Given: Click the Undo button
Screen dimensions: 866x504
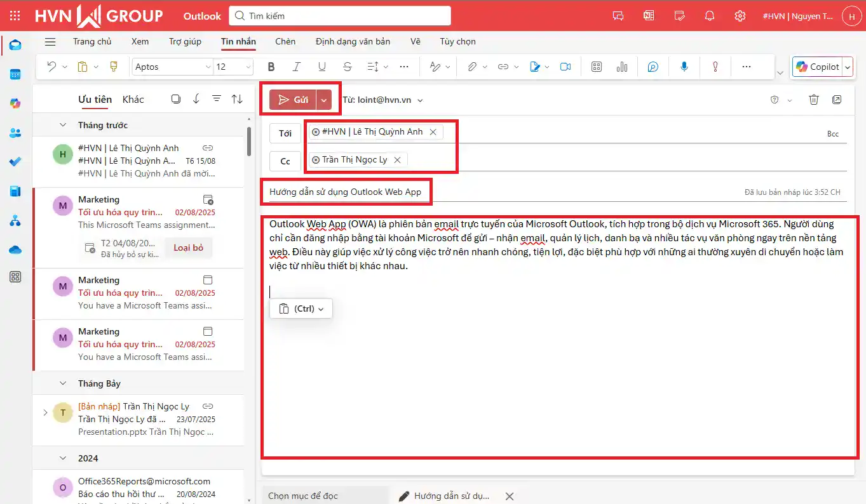Looking at the screenshot, I should (x=51, y=67).
